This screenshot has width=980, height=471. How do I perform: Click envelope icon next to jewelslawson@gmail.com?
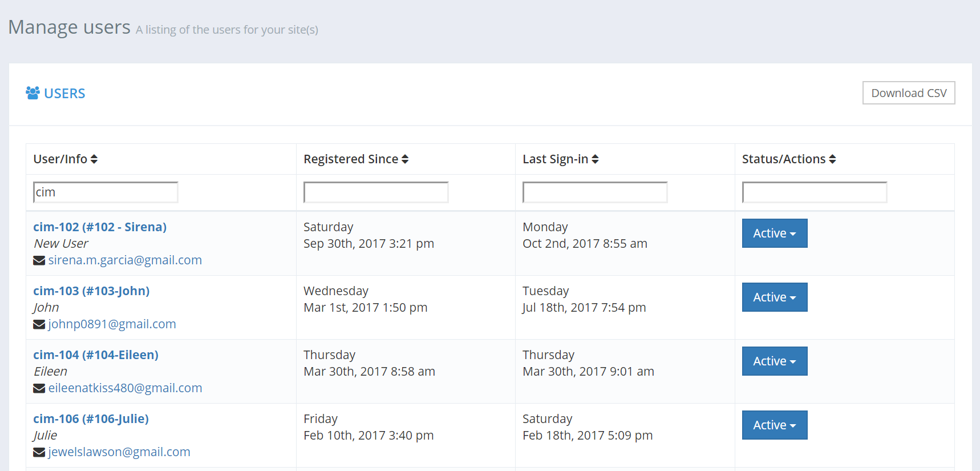tap(39, 452)
